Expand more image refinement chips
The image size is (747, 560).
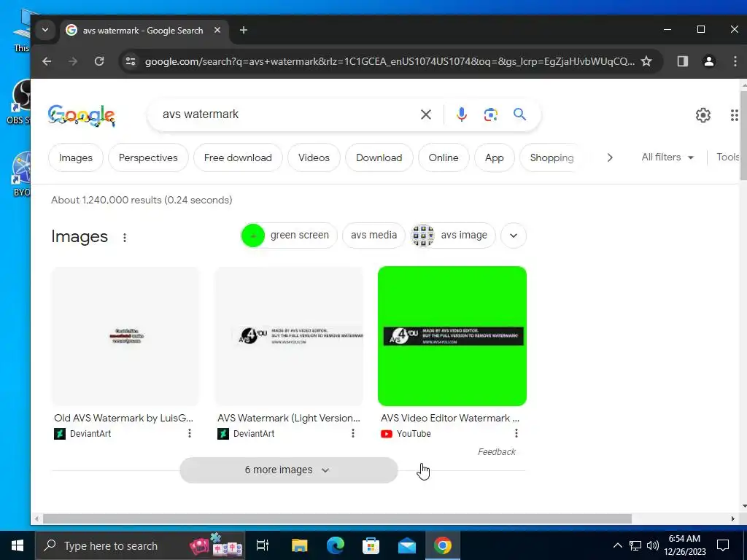coord(513,236)
